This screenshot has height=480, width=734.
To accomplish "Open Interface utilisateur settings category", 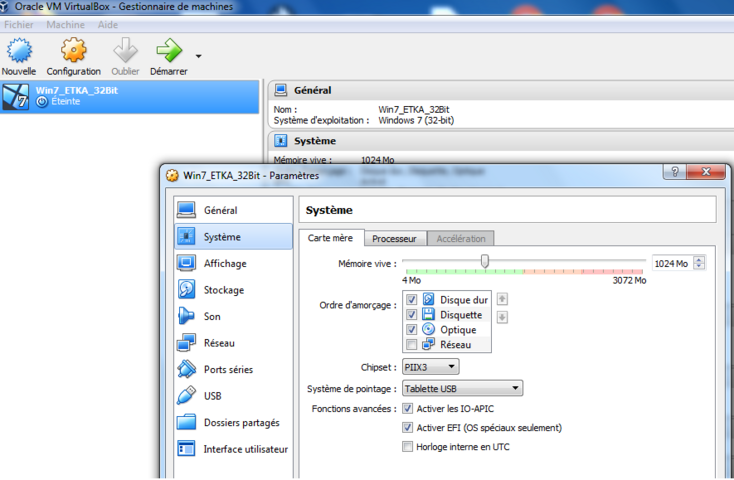I will pos(233,449).
